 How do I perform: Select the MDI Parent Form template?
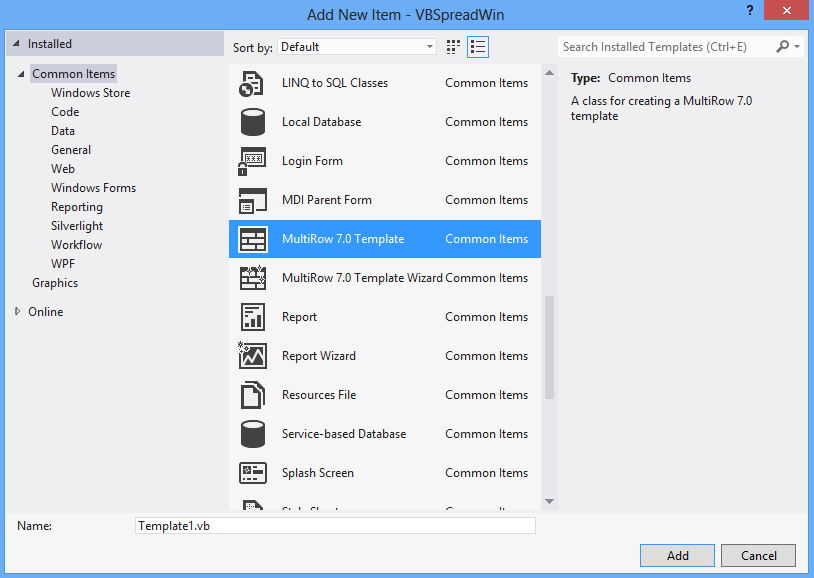point(385,200)
